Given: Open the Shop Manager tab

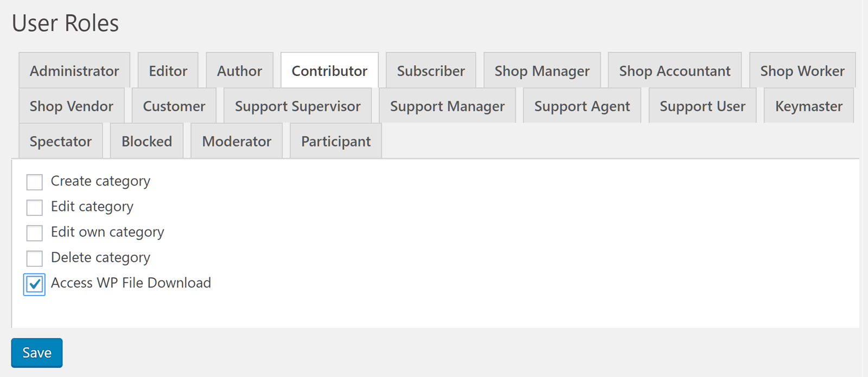Looking at the screenshot, I should coord(542,71).
